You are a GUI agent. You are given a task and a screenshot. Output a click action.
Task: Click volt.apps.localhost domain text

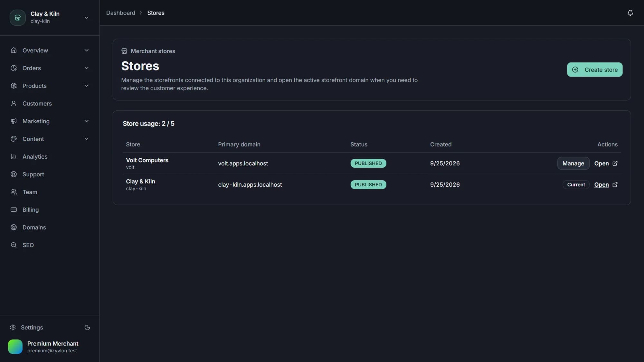(x=243, y=163)
